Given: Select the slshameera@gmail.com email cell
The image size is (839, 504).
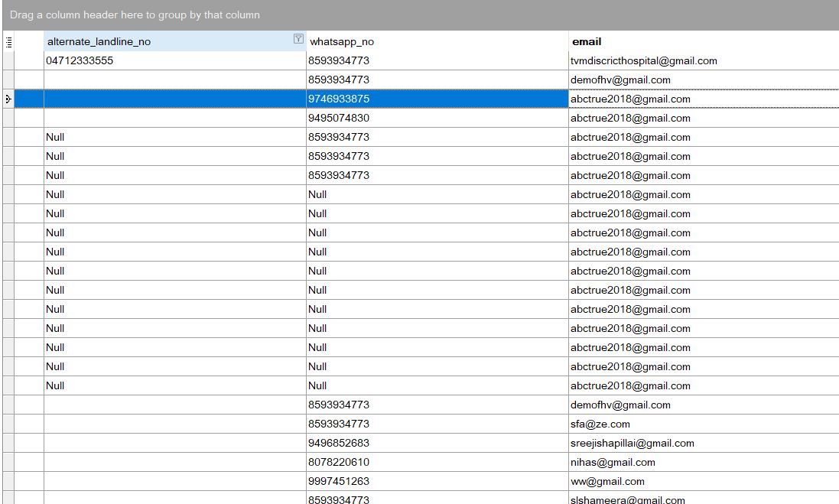Looking at the screenshot, I should pyautogui.click(x=704, y=498).
